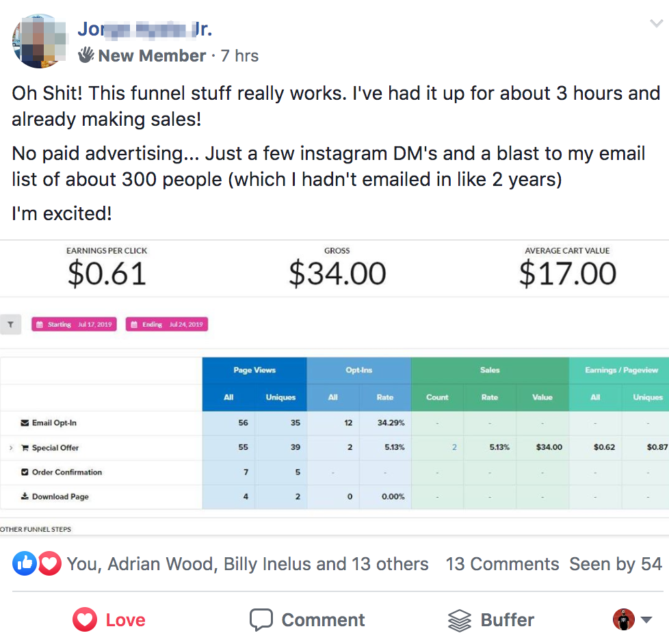
Task: Click the waving hand New Member badge
Action: 86,55
